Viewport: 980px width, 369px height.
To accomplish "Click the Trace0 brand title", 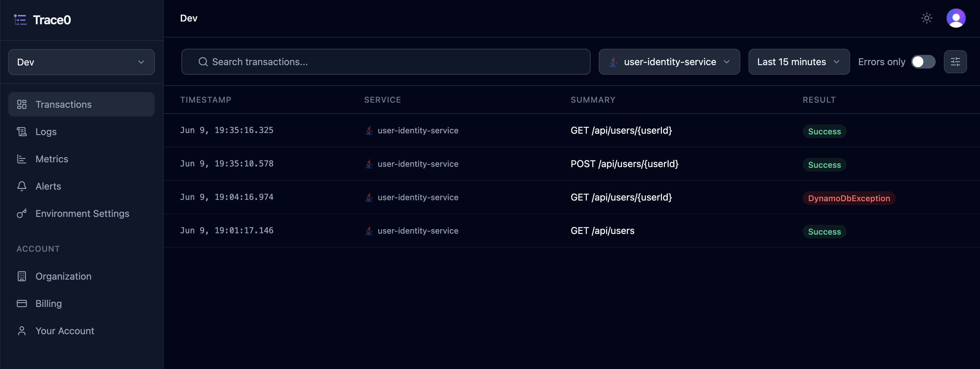I will 52,20.
